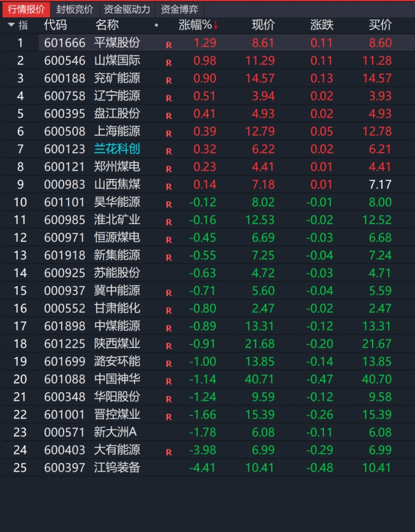Click the R margin icon for 中煤能源
The height and width of the screenshot is (532, 415).
[x=169, y=328]
